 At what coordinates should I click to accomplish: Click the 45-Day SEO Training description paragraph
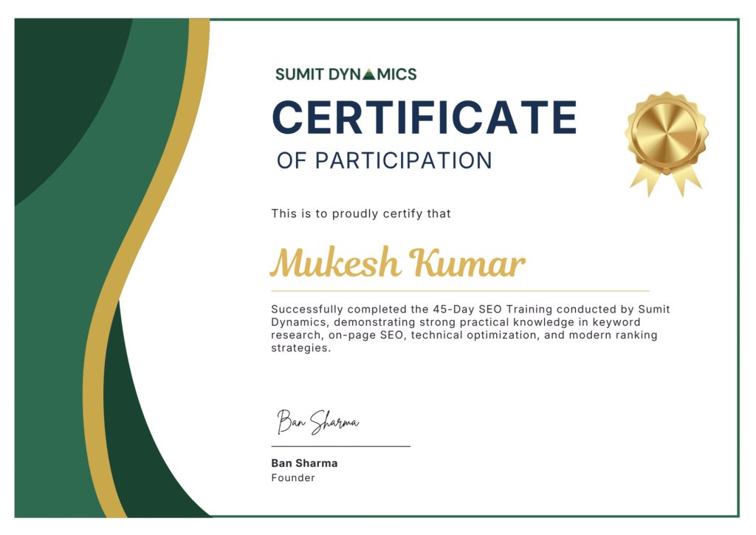pos(470,329)
